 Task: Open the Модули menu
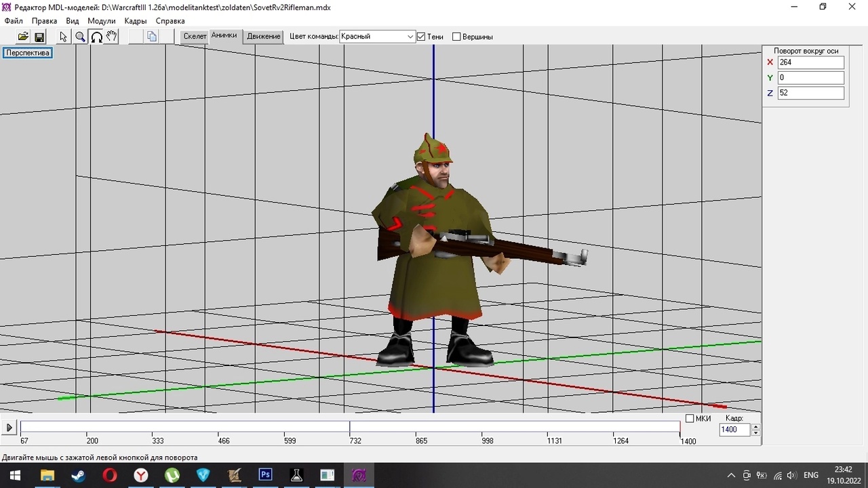(x=102, y=21)
